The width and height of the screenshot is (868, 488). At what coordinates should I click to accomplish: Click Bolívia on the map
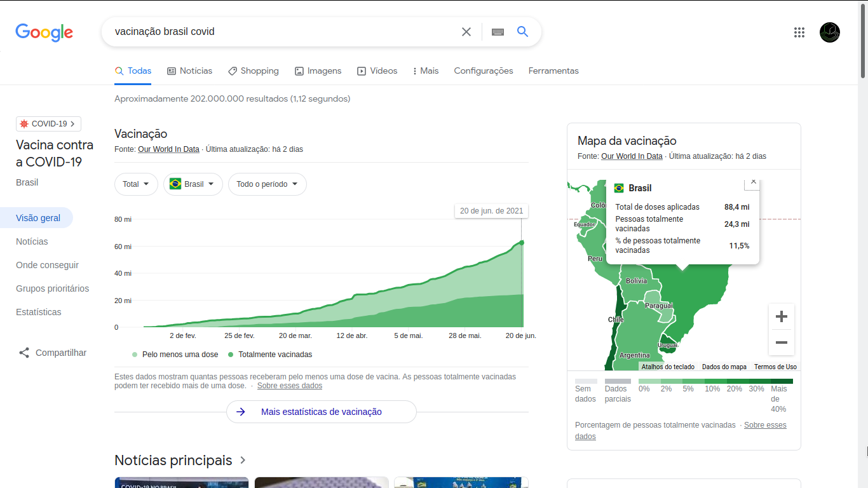[x=637, y=281]
